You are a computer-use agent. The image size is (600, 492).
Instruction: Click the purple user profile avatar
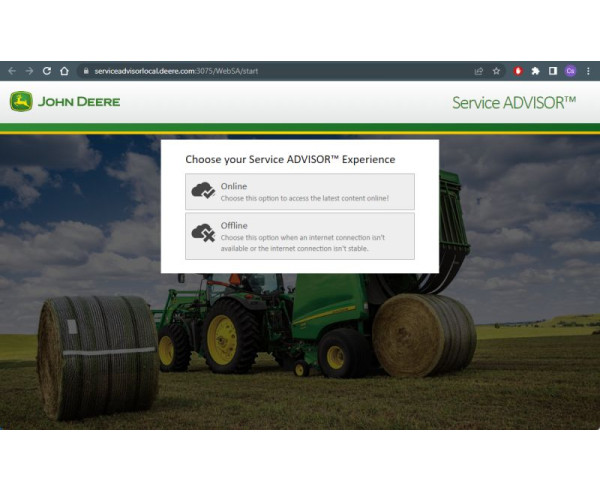pyautogui.click(x=570, y=71)
